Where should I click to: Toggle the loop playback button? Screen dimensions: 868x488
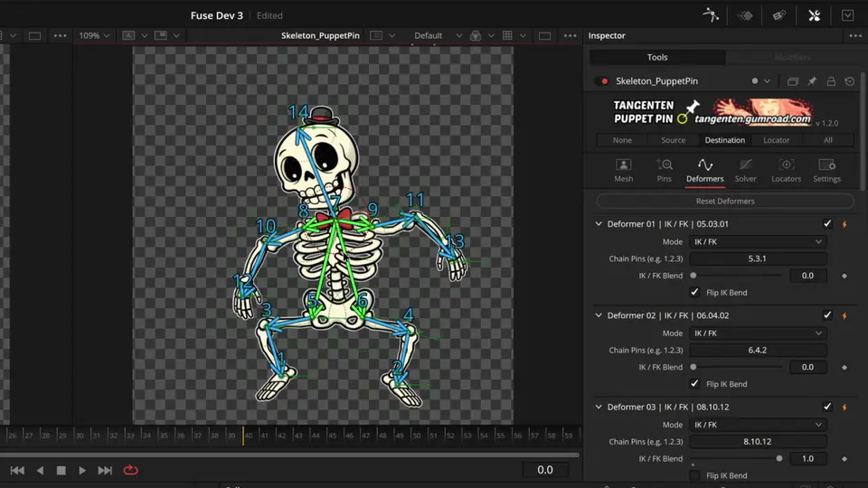click(x=130, y=470)
